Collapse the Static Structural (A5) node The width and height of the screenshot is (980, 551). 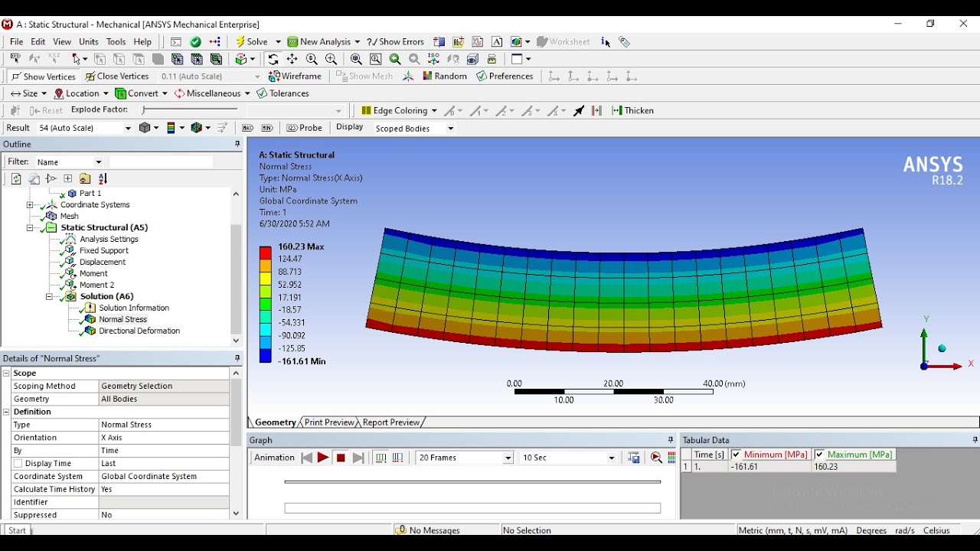tap(30, 227)
